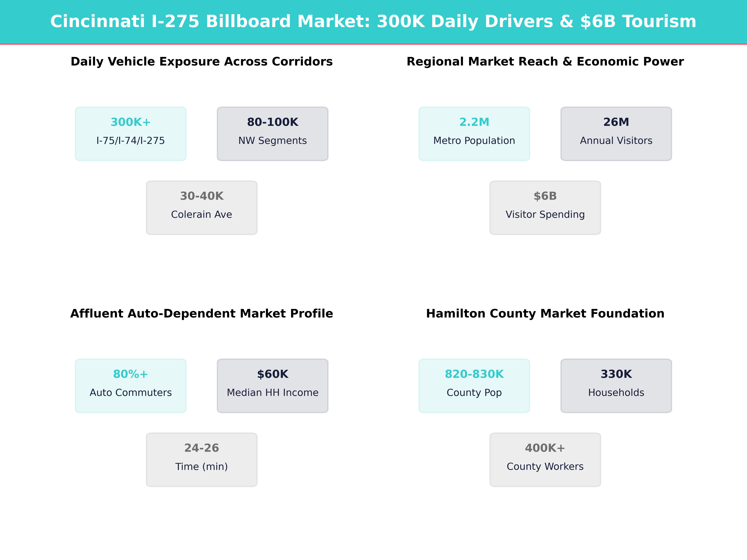The image size is (747, 560).
Task: Select the Daily Vehicle Exposure Across Corridors heading
Action: pyautogui.click(x=202, y=61)
